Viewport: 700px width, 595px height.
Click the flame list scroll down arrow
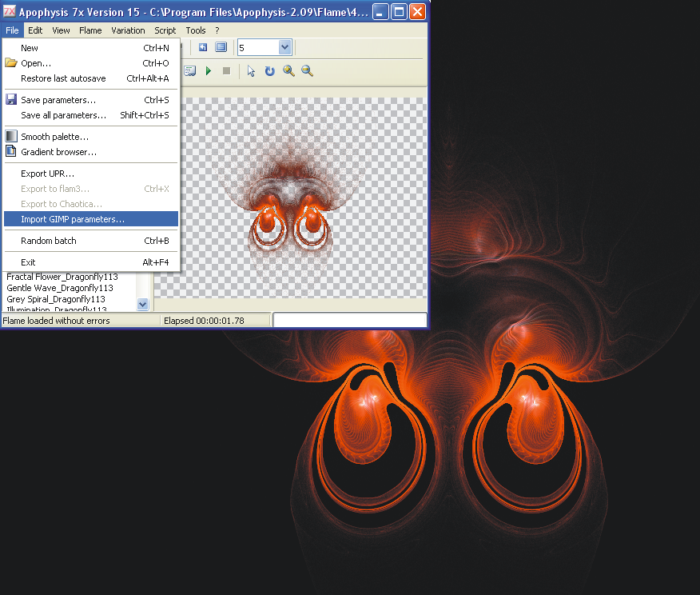143,304
